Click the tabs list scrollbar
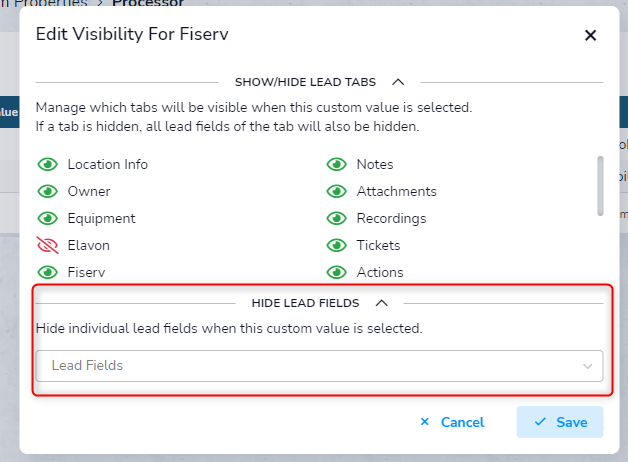The width and height of the screenshot is (628, 462). coord(600,186)
